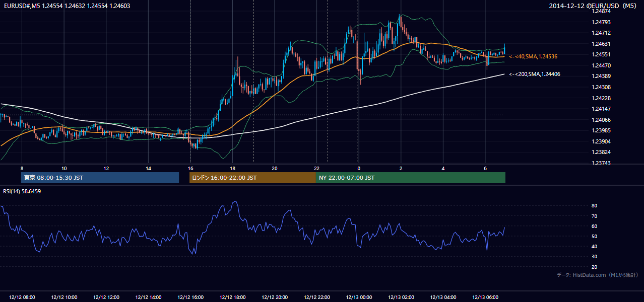Click the 12/12 14:00 time label
This screenshot has width=644, height=302.
pos(148,297)
